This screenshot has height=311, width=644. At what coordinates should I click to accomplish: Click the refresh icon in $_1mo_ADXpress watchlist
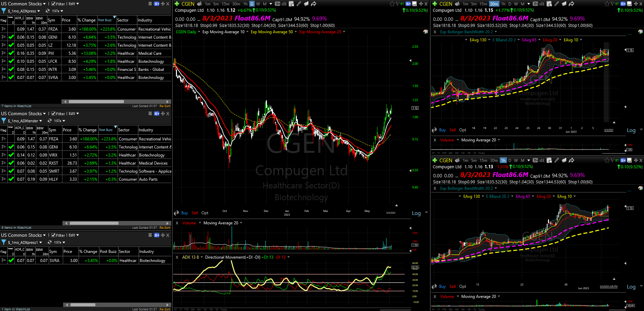[x=48, y=11]
